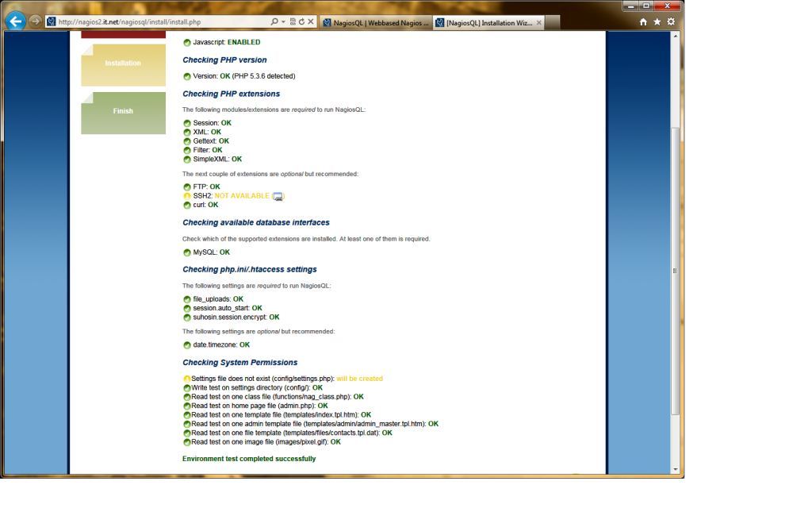Viewport: 812px width, 508px height.
Task: Click 'Checking available database interfaces' heading
Action: pyautogui.click(x=256, y=222)
